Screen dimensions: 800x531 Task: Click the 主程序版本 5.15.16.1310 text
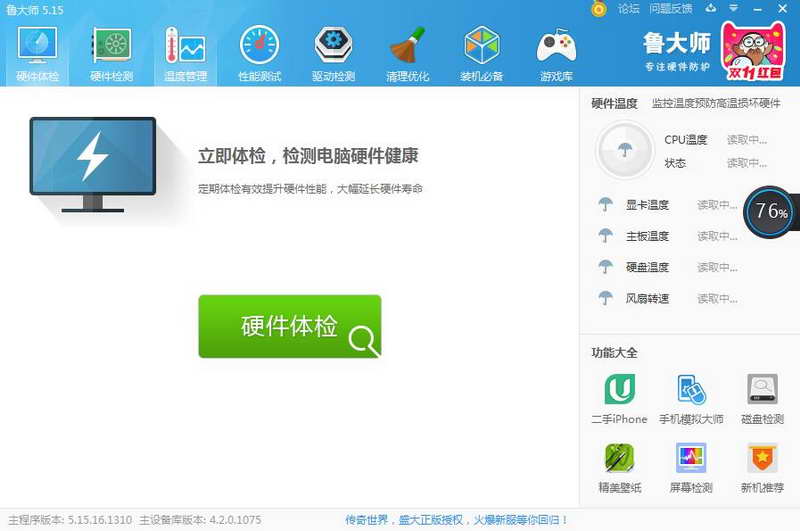[x=70, y=520]
